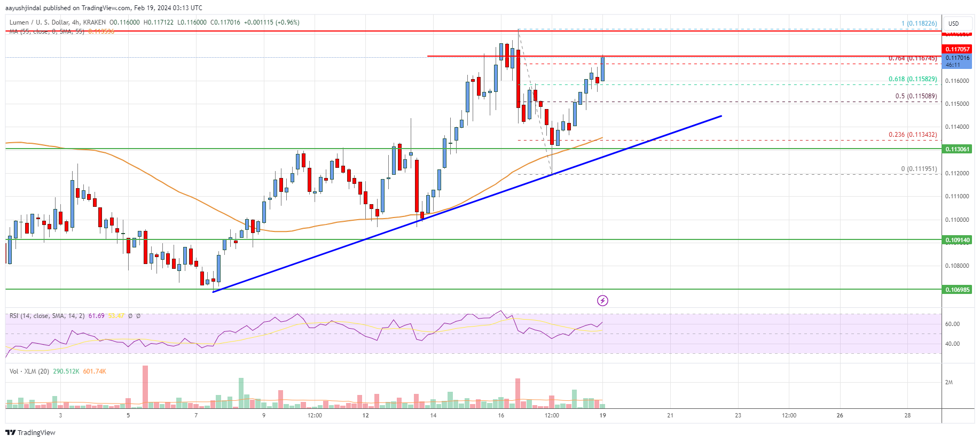
Task: Select the MA 55 indicator label
Action: pos(47,32)
